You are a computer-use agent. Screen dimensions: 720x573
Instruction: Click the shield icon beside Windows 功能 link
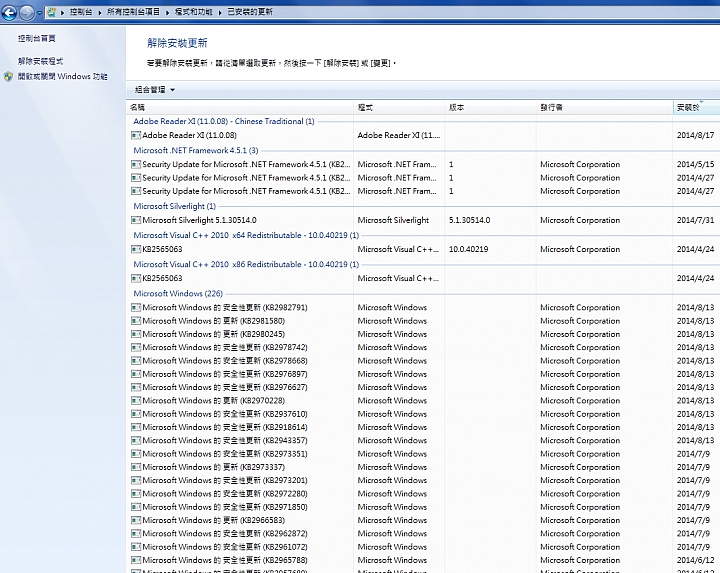pos(8,77)
